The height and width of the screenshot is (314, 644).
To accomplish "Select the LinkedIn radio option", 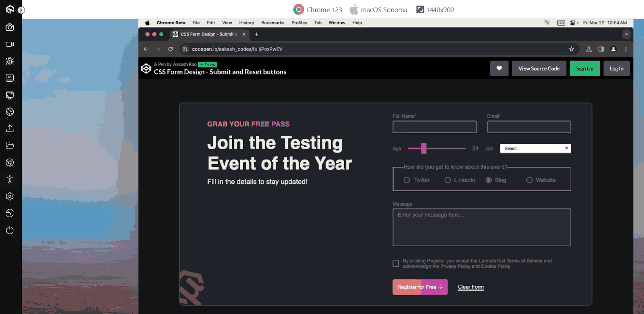I will [x=448, y=180].
